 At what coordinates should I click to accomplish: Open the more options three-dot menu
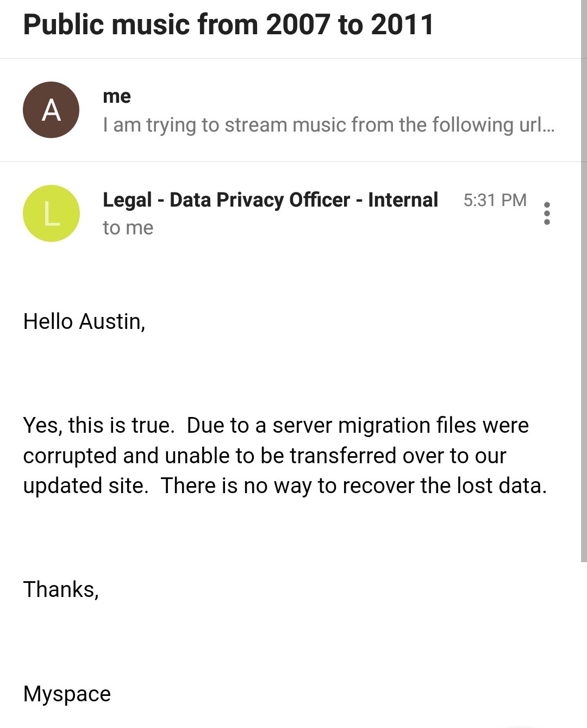click(547, 213)
